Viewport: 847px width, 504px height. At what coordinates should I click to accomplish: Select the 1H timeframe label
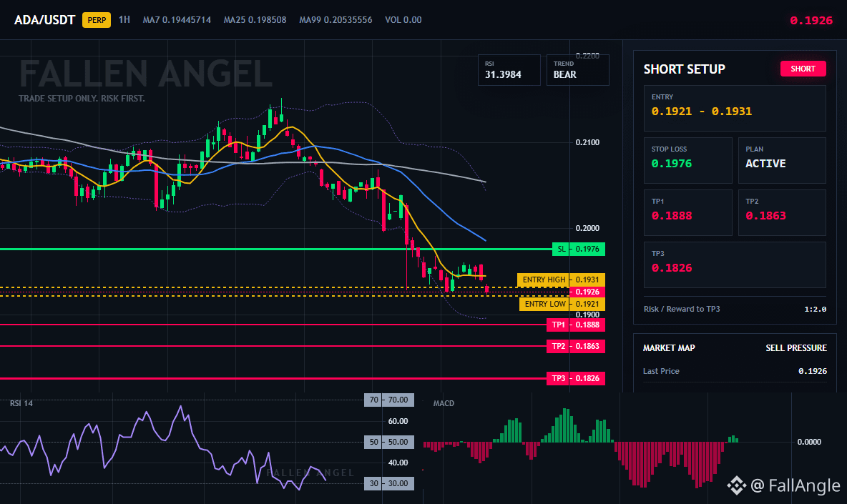pyautogui.click(x=124, y=19)
